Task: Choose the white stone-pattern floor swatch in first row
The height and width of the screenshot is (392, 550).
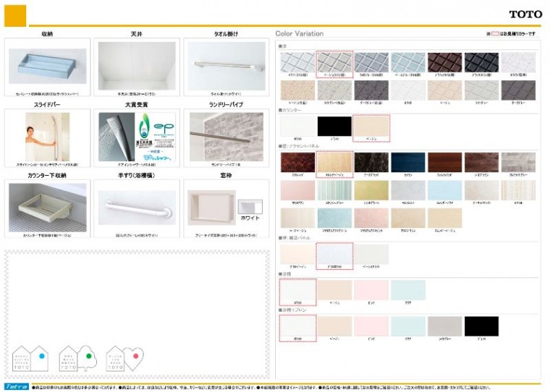Action: [518, 62]
